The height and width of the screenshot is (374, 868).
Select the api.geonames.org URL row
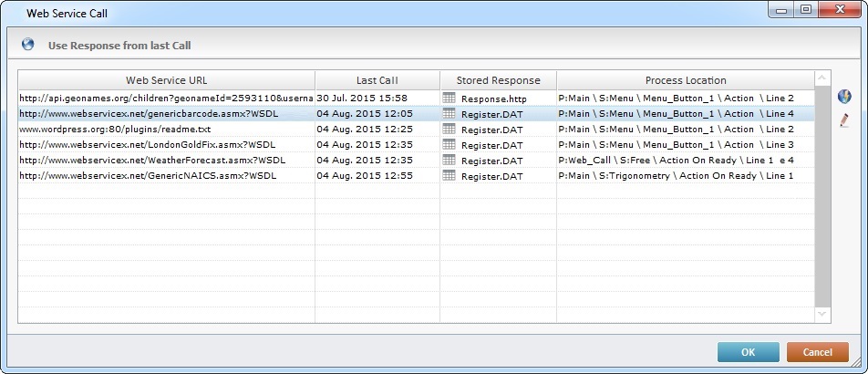click(166, 98)
